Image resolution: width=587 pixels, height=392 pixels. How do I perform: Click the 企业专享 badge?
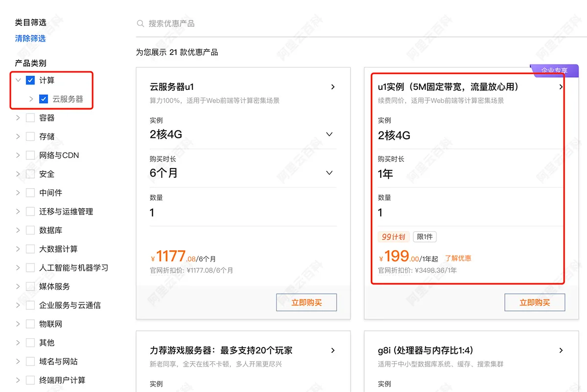555,70
